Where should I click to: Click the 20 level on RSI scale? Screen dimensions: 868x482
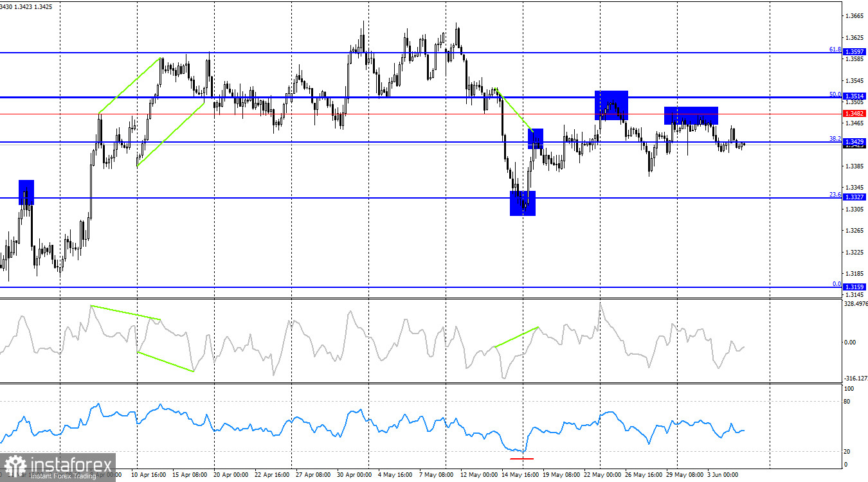pos(847,451)
